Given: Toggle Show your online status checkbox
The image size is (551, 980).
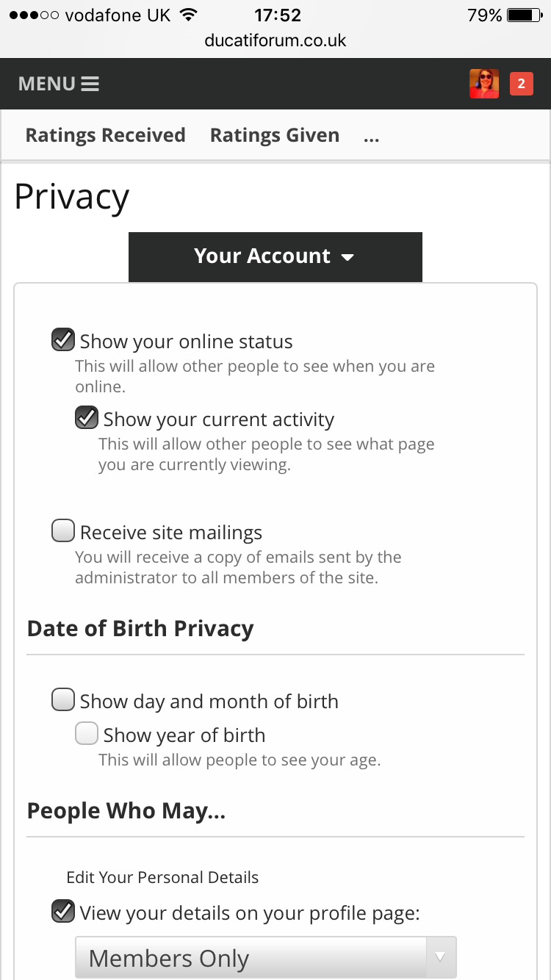Looking at the screenshot, I should pyautogui.click(x=63, y=340).
